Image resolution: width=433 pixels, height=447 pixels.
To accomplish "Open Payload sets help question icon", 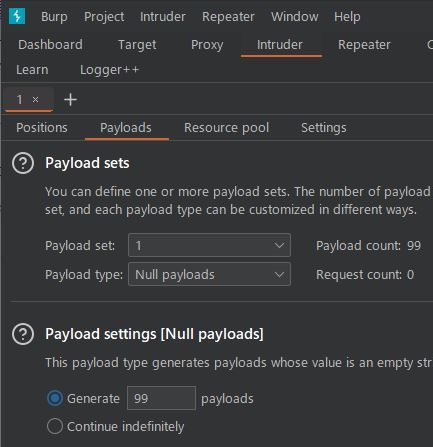I will coord(23,163).
